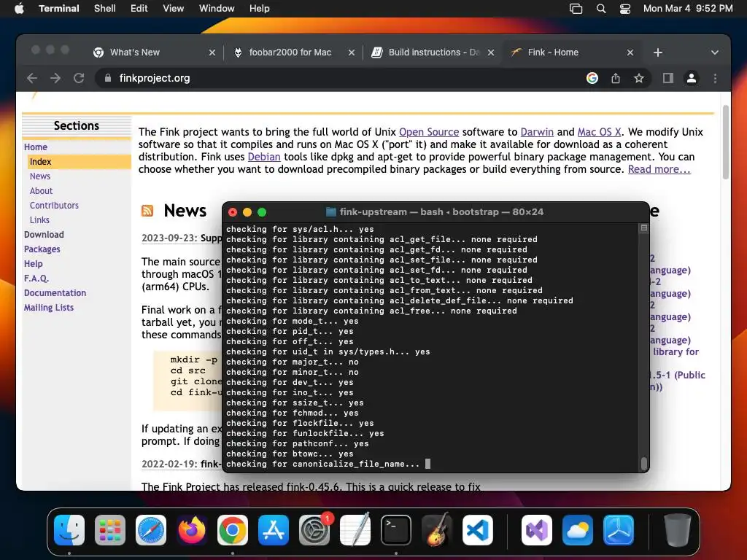
Task: Expand the Chrome tab search dropdown
Action: [715, 52]
